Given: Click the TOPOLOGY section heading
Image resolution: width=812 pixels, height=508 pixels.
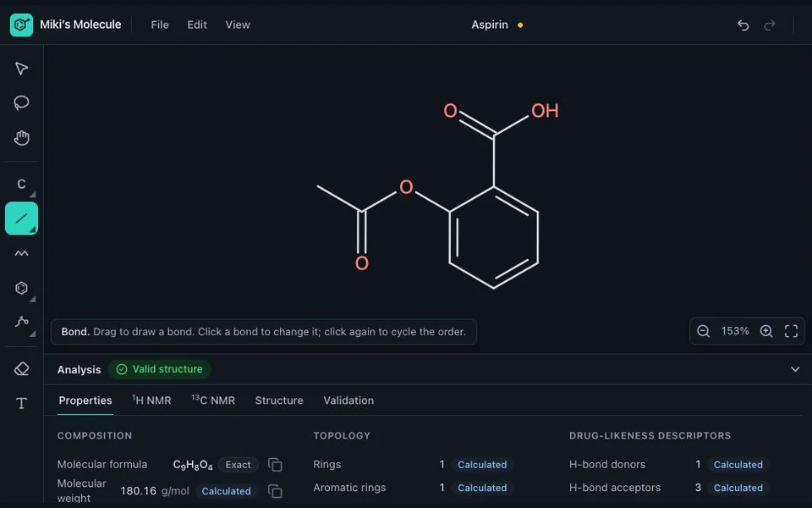Looking at the screenshot, I should click(342, 435).
